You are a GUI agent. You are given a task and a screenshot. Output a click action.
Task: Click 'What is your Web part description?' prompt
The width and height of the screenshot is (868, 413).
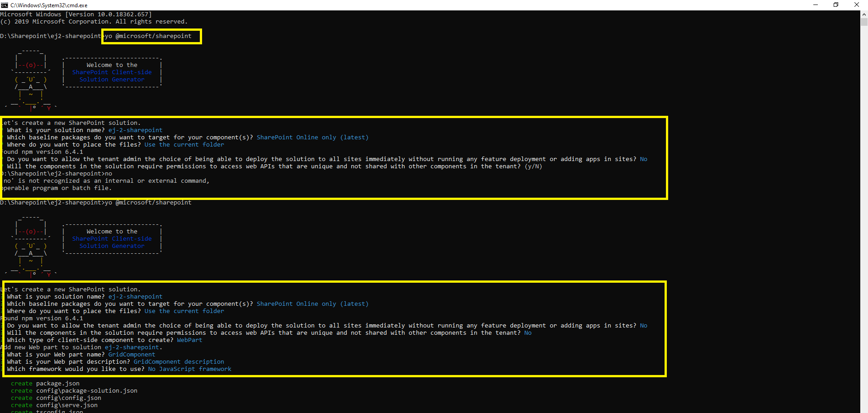tap(68, 362)
